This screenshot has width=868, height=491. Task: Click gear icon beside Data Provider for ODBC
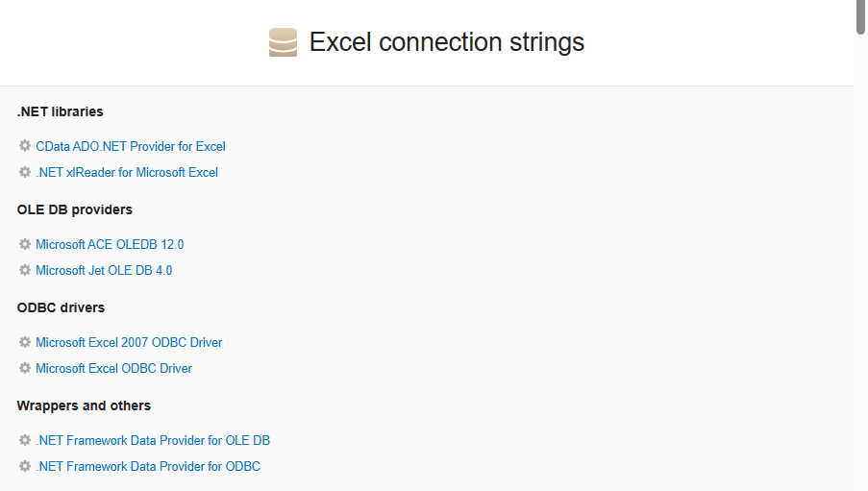(24, 466)
